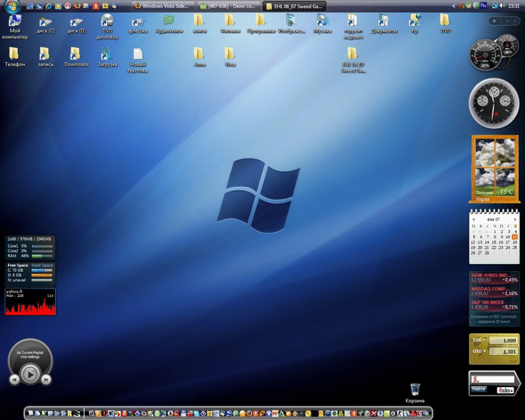The width and height of the screenshot is (525, 420).
Task: Select the Корзина recycle bin
Action: pyautogui.click(x=415, y=393)
